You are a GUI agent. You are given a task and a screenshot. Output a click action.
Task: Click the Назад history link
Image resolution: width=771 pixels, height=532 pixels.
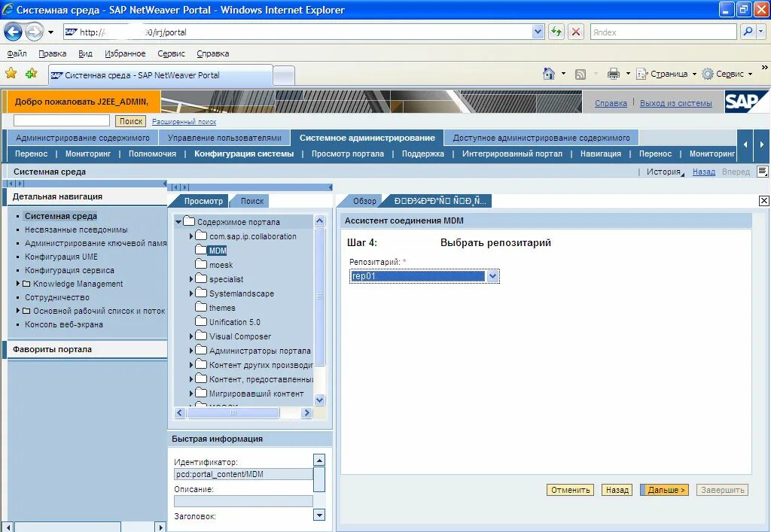pos(704,172)
